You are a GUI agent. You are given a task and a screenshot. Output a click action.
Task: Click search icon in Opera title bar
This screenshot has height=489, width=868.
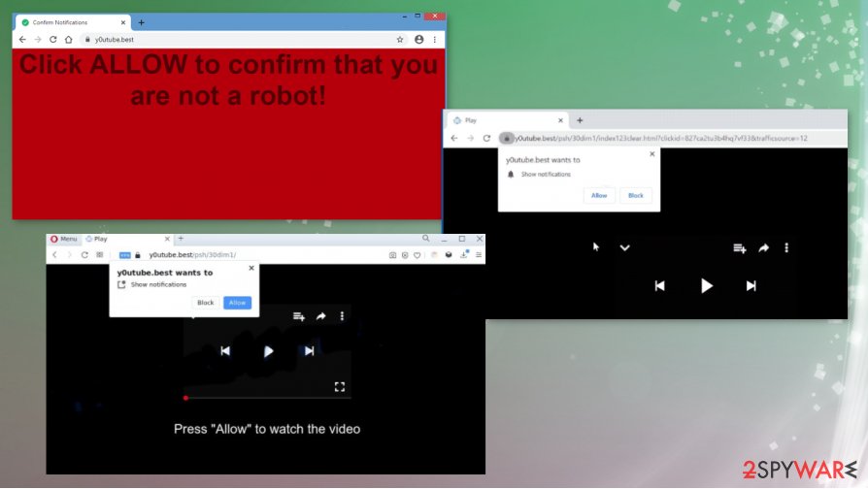pyautogui.click(x=425, y=239)
